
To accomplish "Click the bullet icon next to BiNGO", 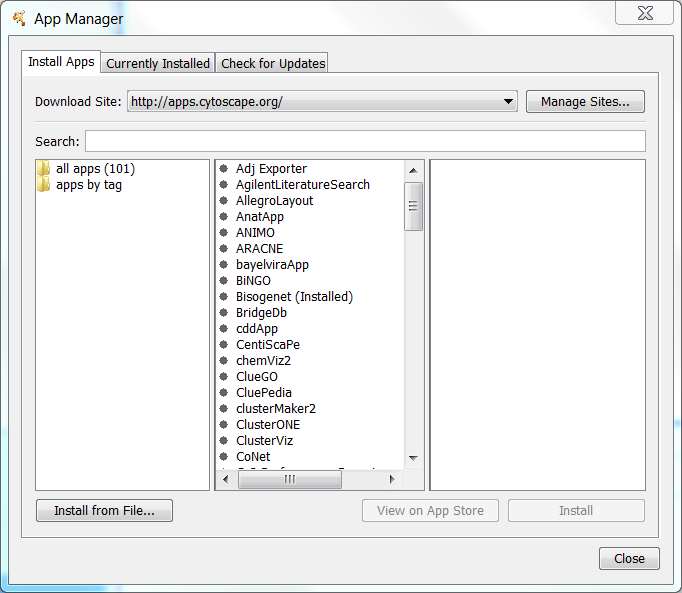I will (225, 281).
